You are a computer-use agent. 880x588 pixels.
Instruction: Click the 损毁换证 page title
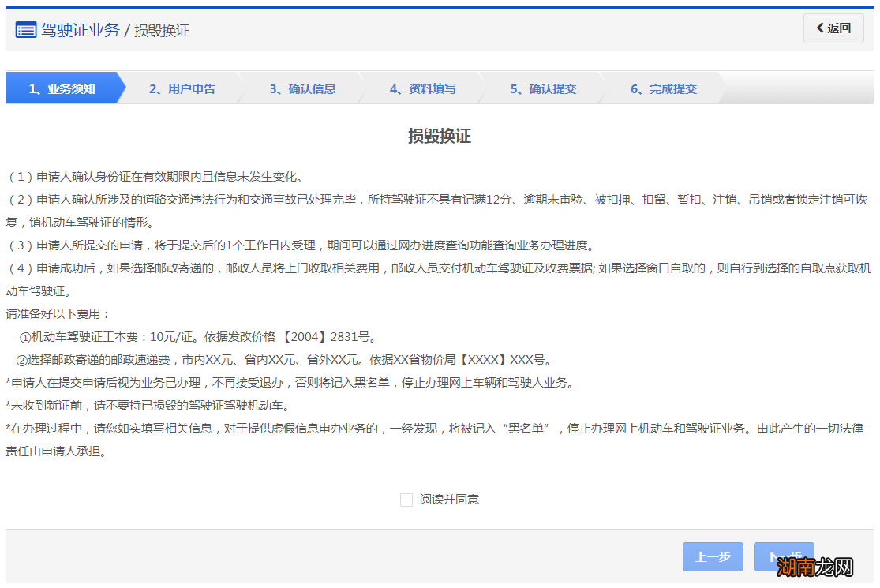[439, 135]
